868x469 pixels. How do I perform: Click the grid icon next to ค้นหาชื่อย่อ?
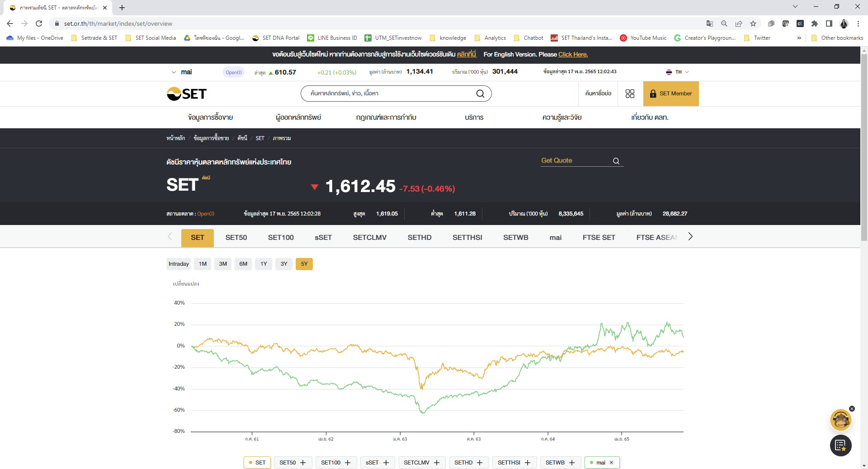(630, 94)
